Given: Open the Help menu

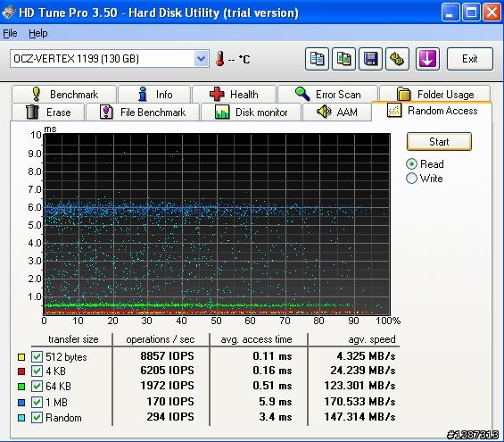Looking at the screenshot, I should [38, 33].
